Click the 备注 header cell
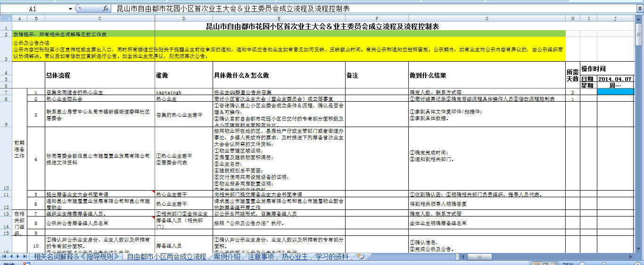 click(376, 75)
